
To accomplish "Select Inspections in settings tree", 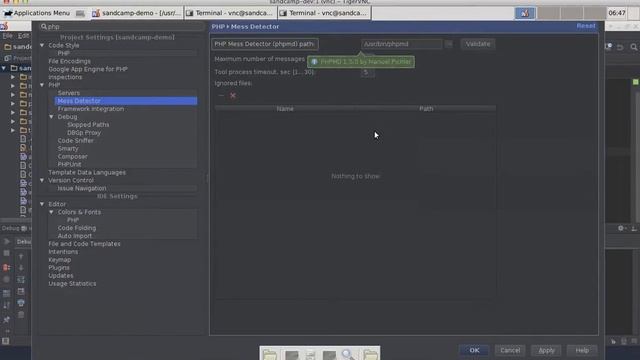I will [65, 77].
